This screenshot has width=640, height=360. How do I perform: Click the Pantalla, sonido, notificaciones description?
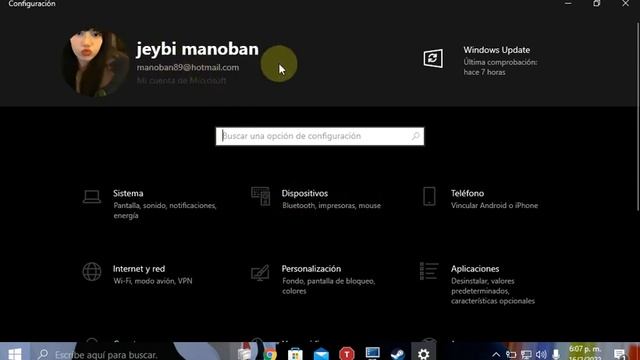point(165,210)
